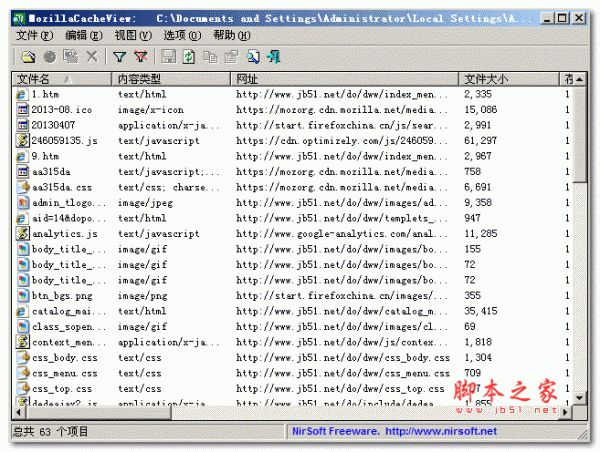Click the cdn.optimizely.com URL cell
This screenshot has width=600, height=452.
(x=341, y=140)
